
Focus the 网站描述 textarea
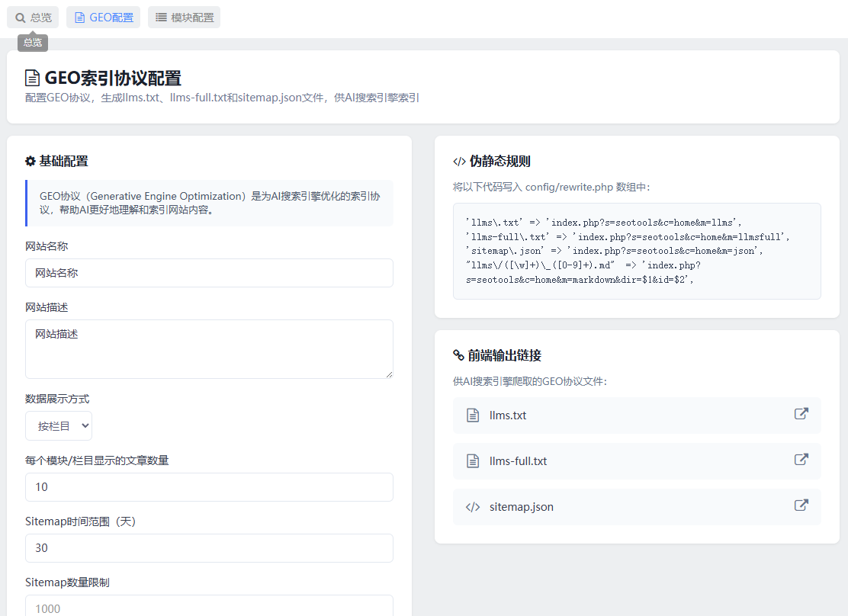click(209, 349)
